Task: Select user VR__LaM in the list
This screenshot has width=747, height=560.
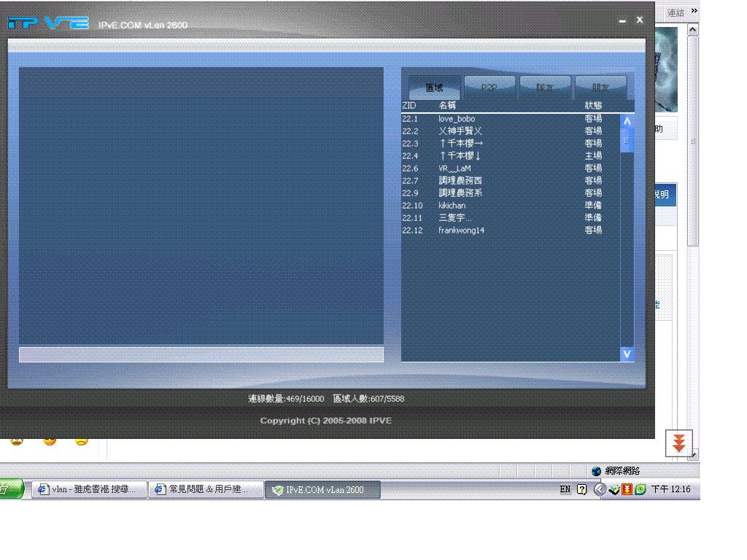Action: pyautogui.click(x=511, y=168)
